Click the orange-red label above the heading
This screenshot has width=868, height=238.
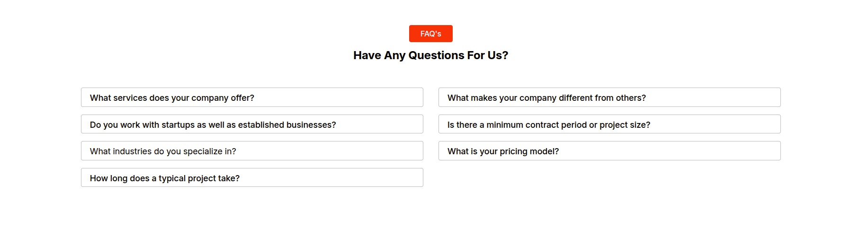[x=430, y=34]
